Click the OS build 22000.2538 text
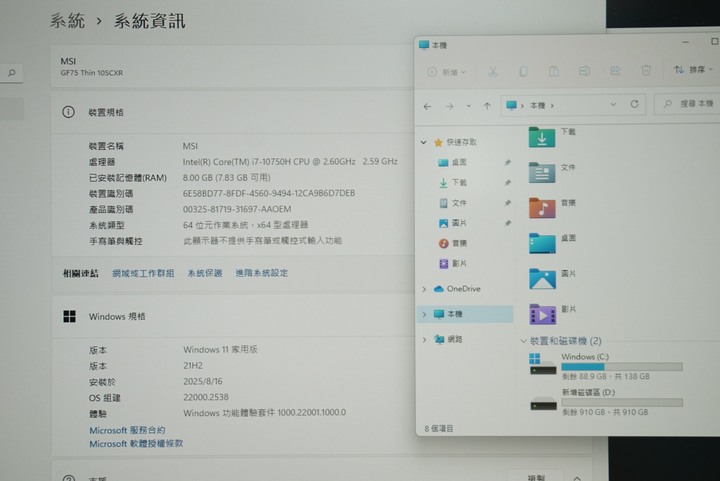The height and width of the screenshot is (481, 720). [206, 397]
